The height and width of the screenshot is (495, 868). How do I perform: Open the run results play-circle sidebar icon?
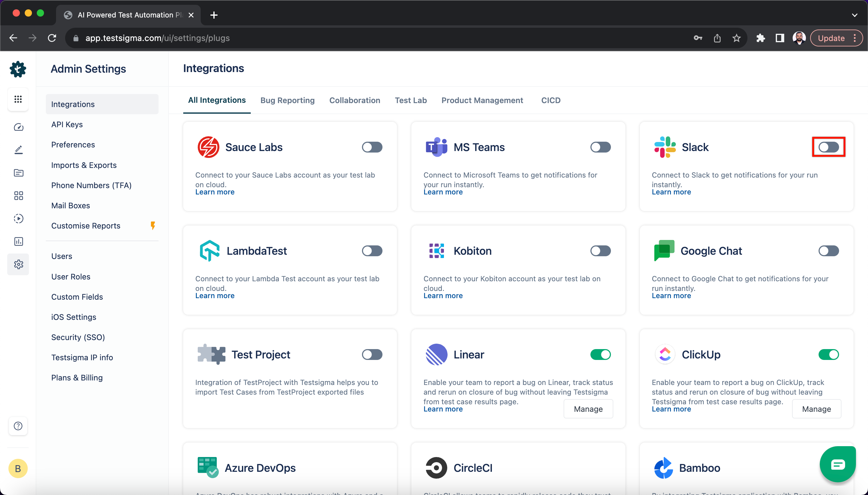(18, 218)
